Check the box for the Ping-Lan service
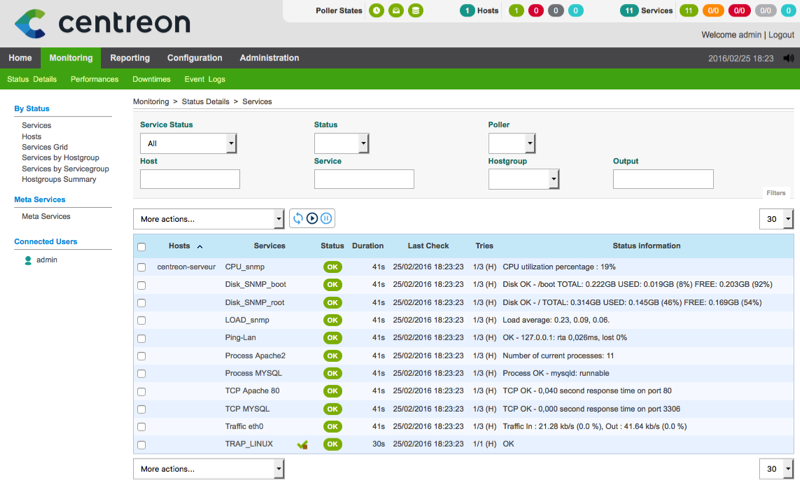Screen dimensions: 800x480 coord(141,338)
